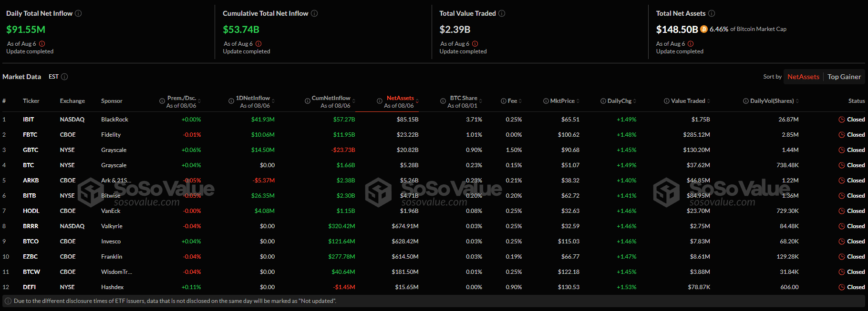Open the EZBC ticker link

point(30,257)
